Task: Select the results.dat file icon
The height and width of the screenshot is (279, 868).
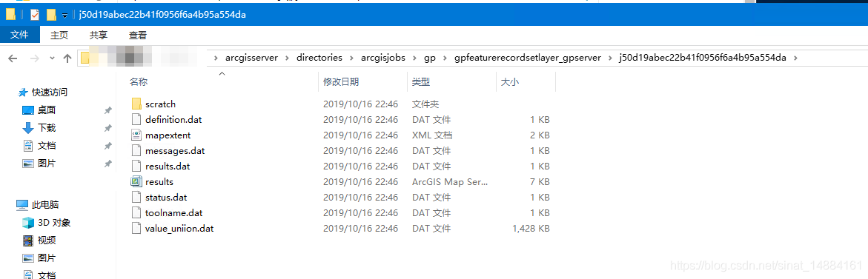Action: 136,166
